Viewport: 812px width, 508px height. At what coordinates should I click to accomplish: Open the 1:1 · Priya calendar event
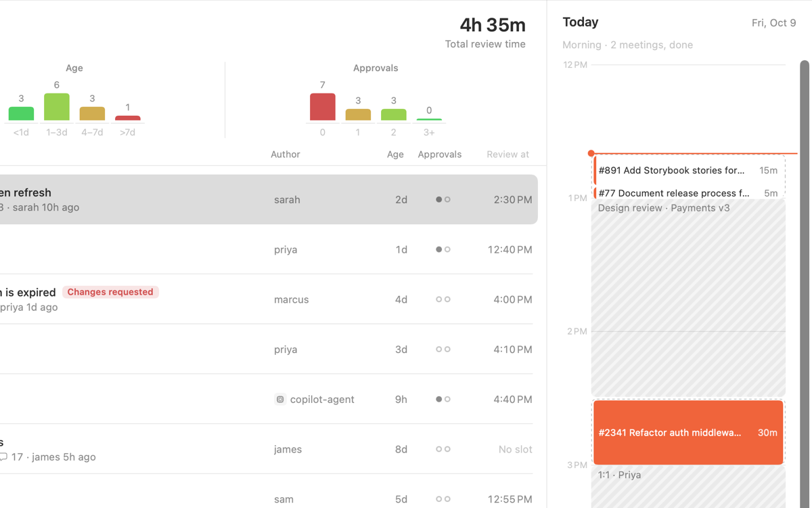[x=688, y=488]
